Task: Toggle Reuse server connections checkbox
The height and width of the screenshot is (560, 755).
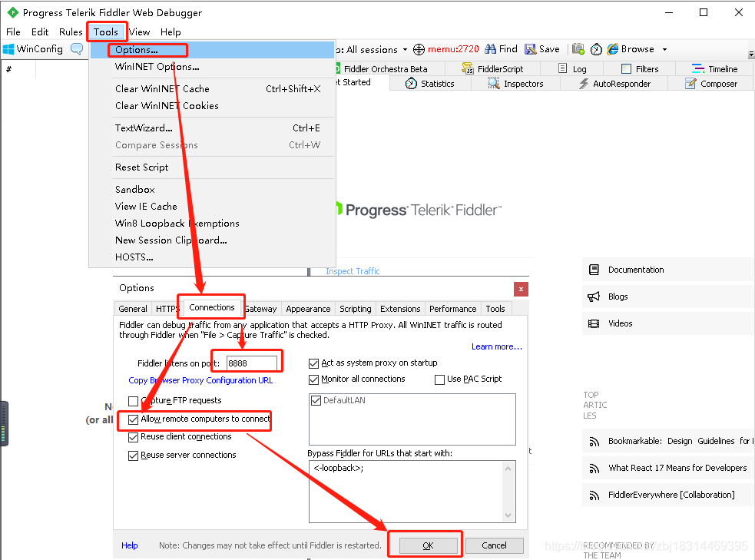Action: [134, 456]
